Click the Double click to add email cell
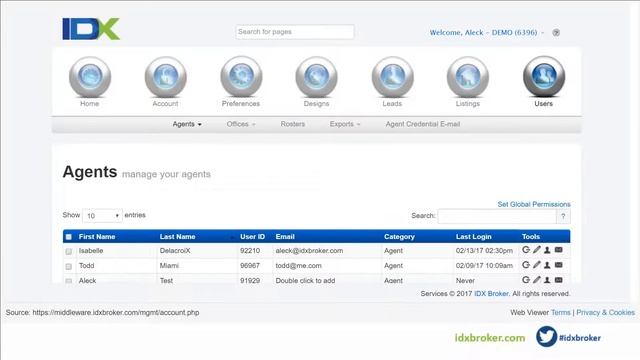The width and height of the screenshot is (640, 360). click(x=305, y=280)
